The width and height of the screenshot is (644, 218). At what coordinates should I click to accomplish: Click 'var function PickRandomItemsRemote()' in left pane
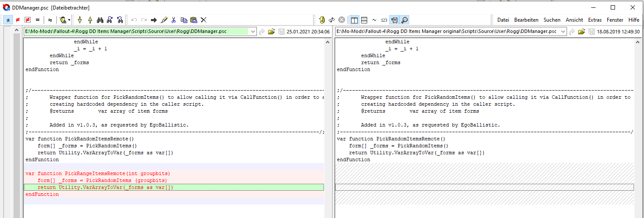click(80, 139)
